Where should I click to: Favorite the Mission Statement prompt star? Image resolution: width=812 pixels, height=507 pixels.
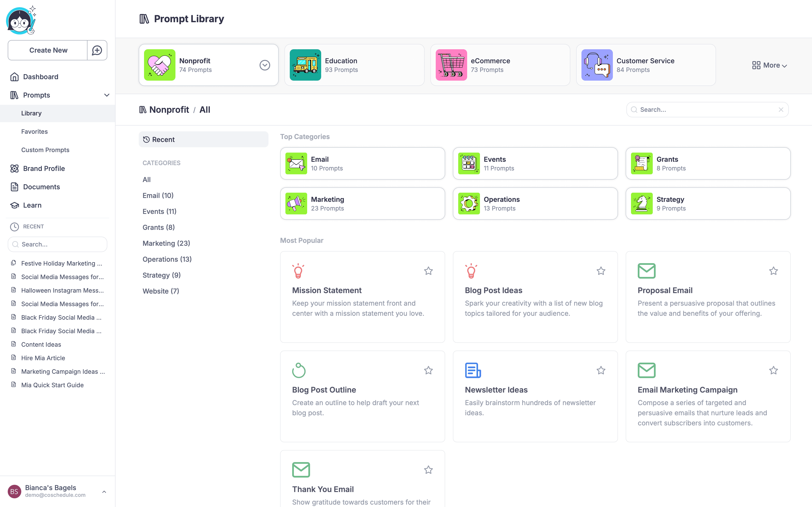tap(428, 271)
